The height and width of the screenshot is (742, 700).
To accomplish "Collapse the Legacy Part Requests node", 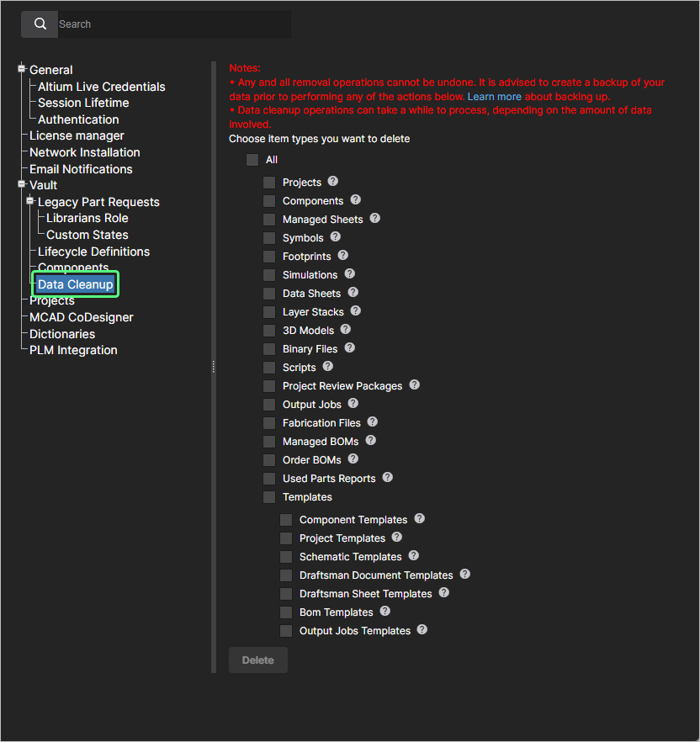I will pos(31,201).
